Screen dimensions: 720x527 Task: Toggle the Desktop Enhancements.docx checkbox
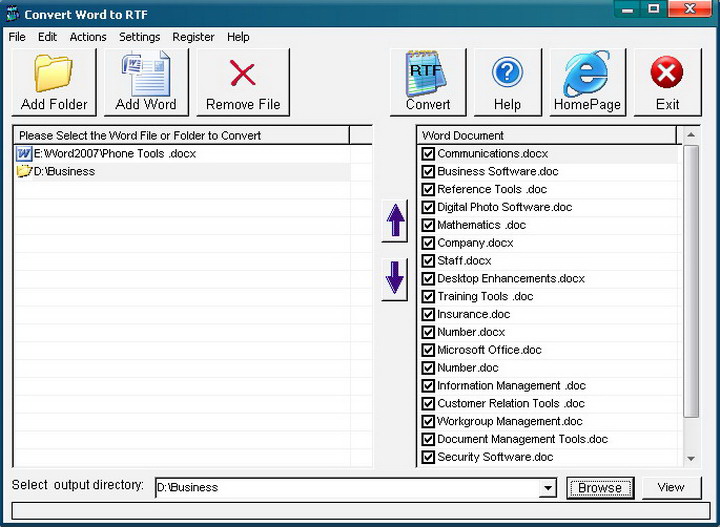(x=428, y=279)
